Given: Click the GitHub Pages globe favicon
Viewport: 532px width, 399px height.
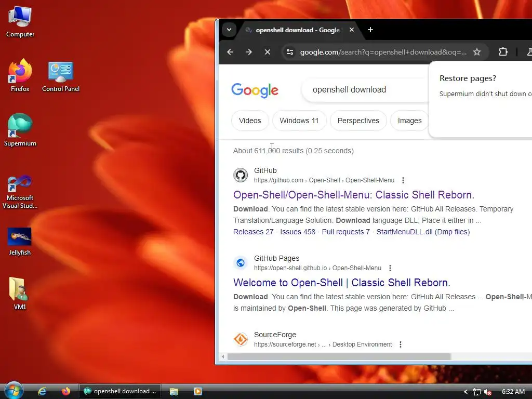Looking at the screenshot, I should coord(241,263).
